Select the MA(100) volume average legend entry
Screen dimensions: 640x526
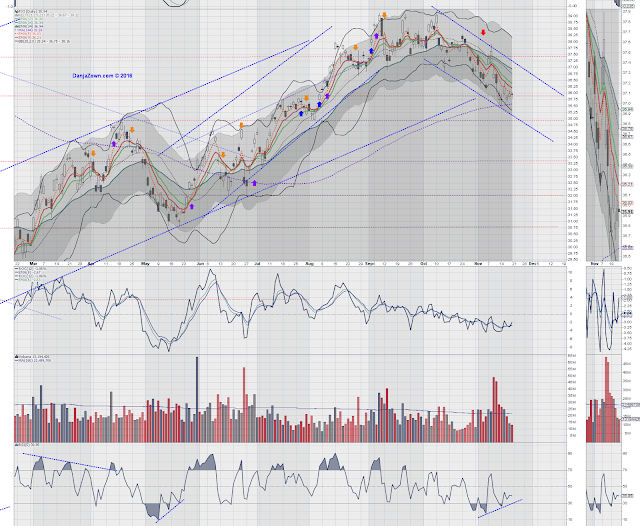coord(33,360)
